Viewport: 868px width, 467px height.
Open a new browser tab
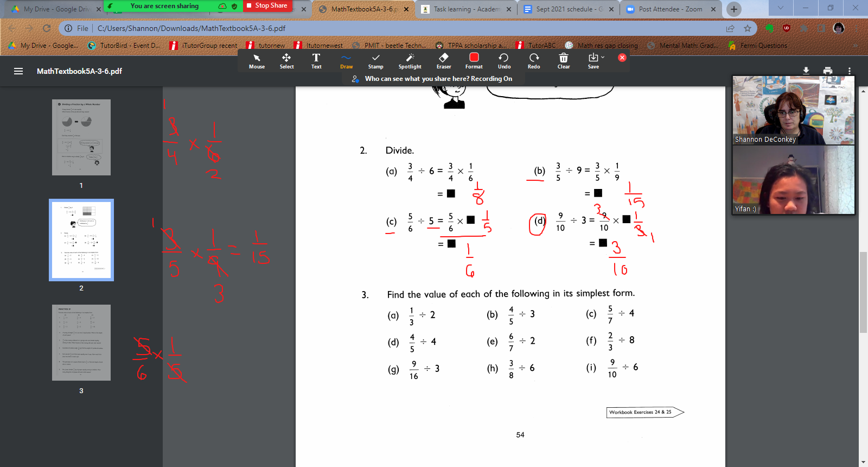pos(734,9)
